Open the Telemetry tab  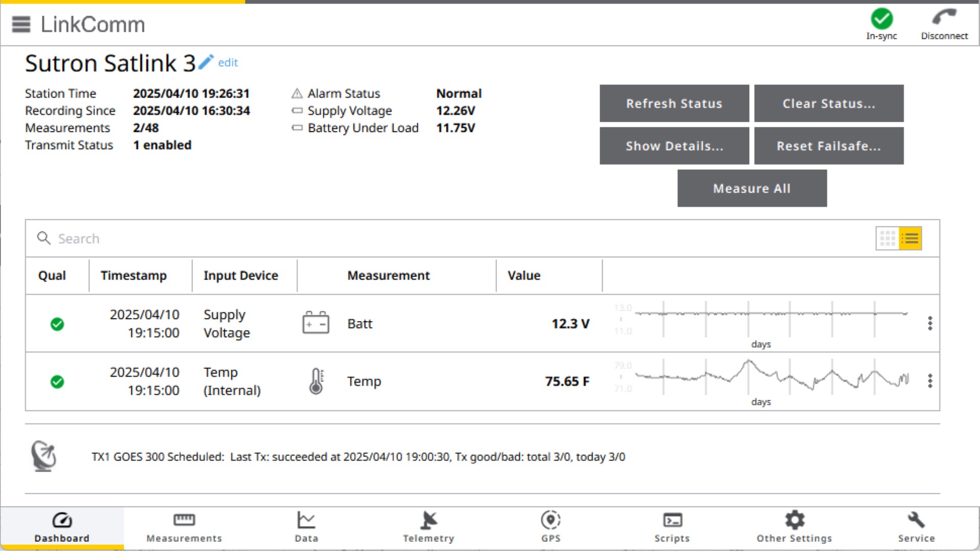pyautogui.click(x=428, y=528)
